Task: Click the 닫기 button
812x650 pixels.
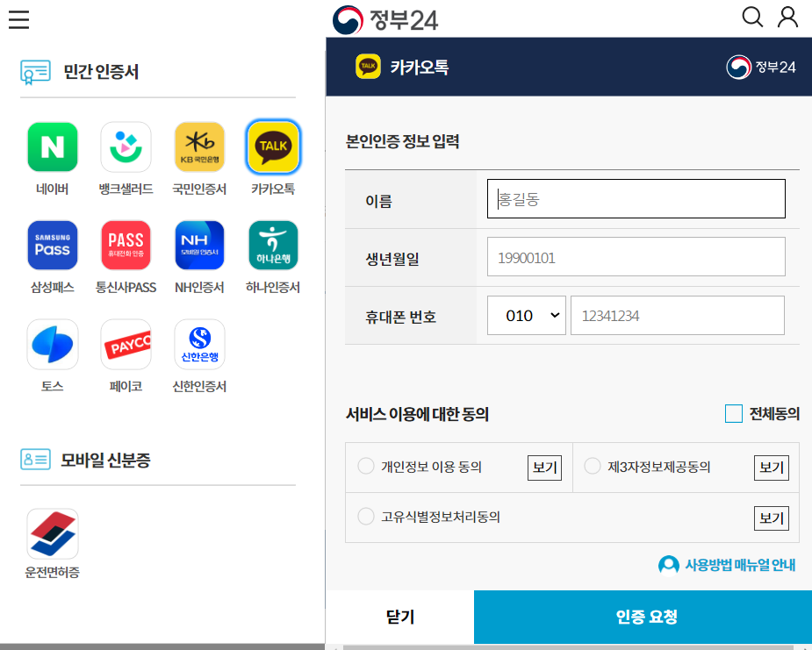Action: 399,617
